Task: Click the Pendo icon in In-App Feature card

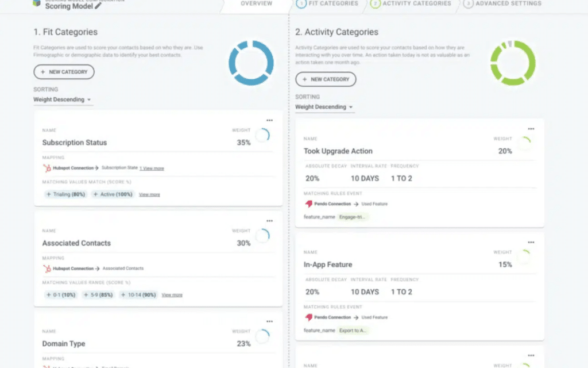Action: click(308, 317)
